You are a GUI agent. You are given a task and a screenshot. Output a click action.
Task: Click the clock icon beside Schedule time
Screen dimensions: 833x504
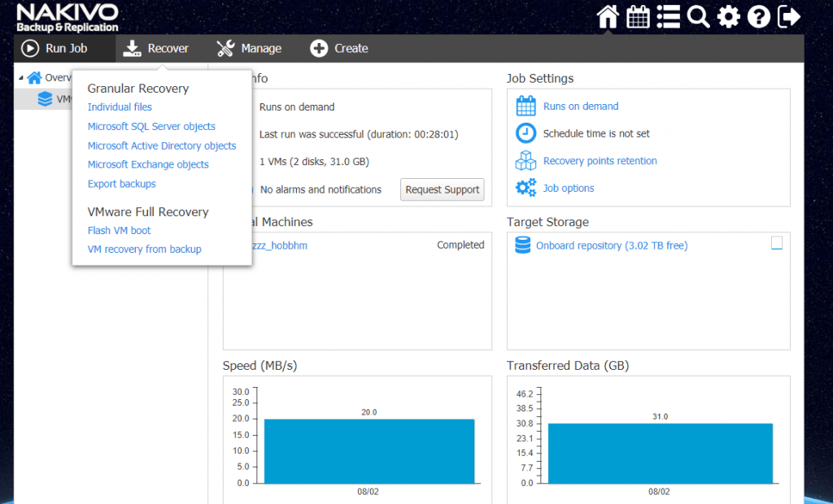(x=526, y=133)
